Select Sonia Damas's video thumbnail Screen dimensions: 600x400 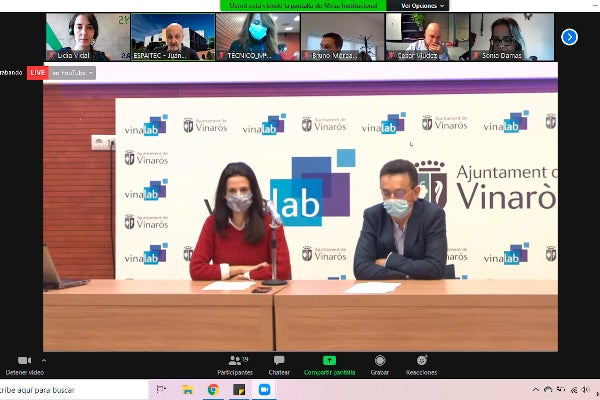pos(512,37)
